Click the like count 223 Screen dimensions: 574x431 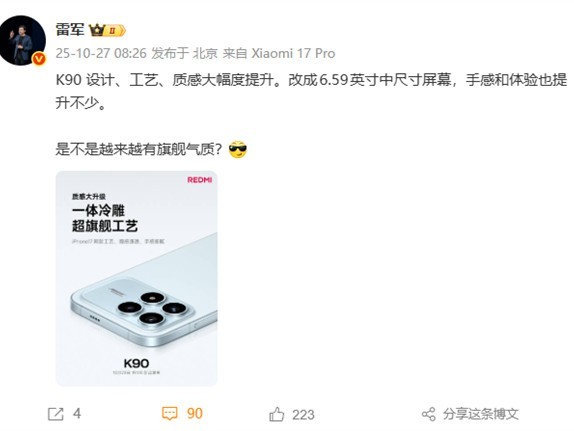[x=303, y=415]
